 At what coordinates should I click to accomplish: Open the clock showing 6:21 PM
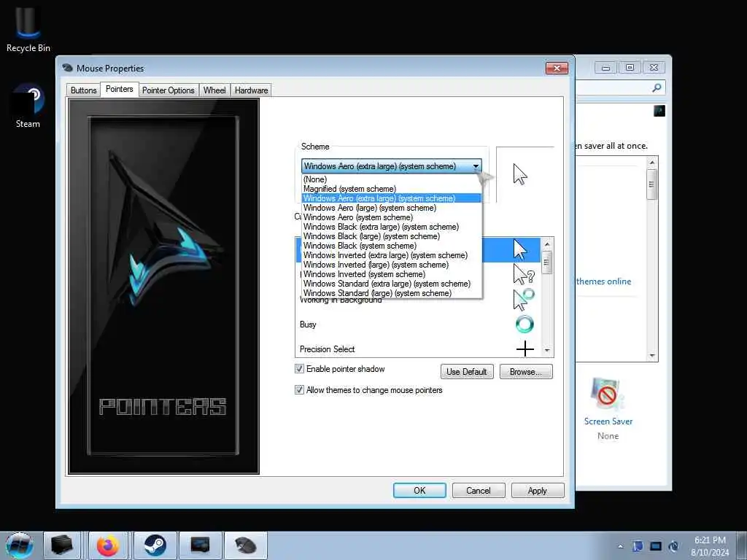pyautogui.click(x=710, y=546)
